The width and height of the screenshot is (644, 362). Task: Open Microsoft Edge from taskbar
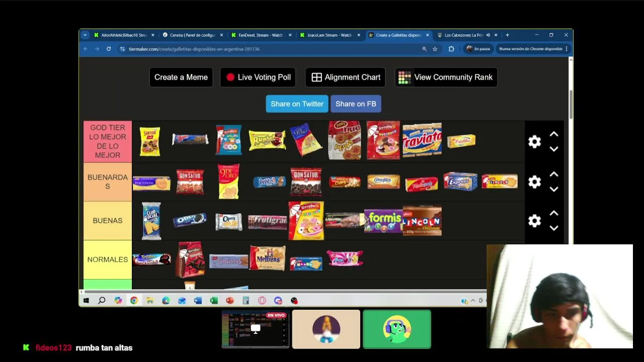click(166, 301)
